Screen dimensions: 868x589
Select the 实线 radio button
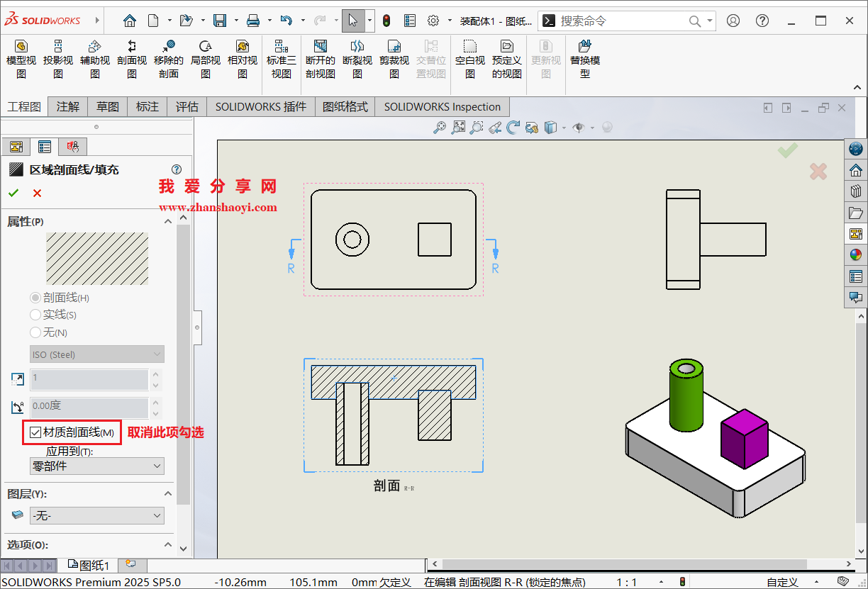click(x=35, y=315)
